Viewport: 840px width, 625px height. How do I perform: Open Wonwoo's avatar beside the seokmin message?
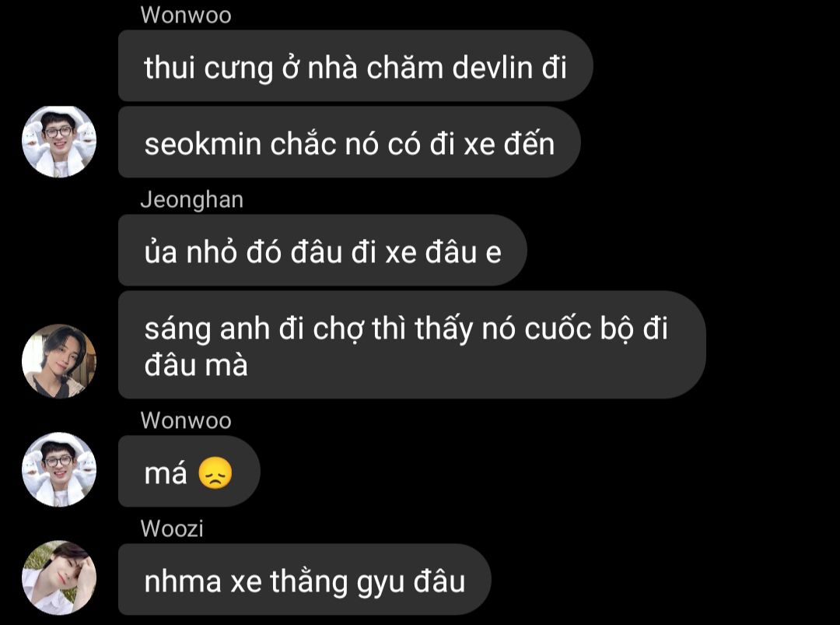(x=59, y=142)
